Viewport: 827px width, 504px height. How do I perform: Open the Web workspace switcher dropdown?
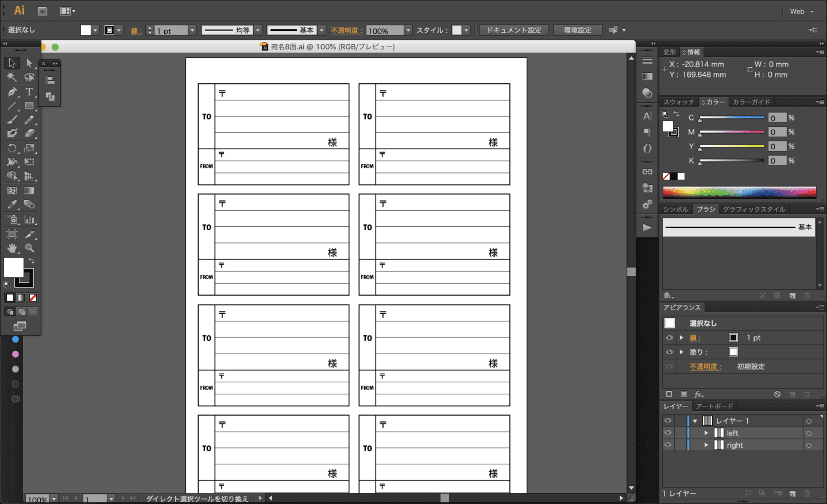801,10
